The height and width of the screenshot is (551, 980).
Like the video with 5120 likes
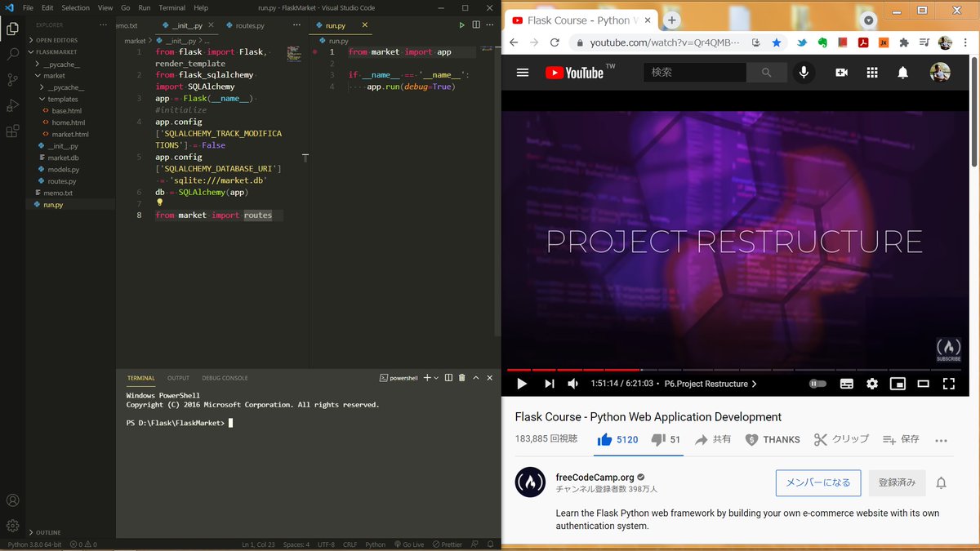pos(617,439)
